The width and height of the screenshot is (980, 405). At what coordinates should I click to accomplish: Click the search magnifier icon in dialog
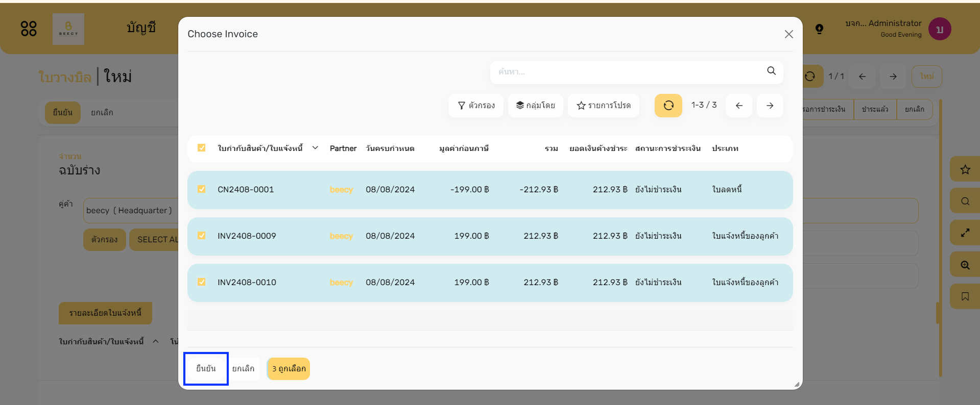(x=771, y=71)
